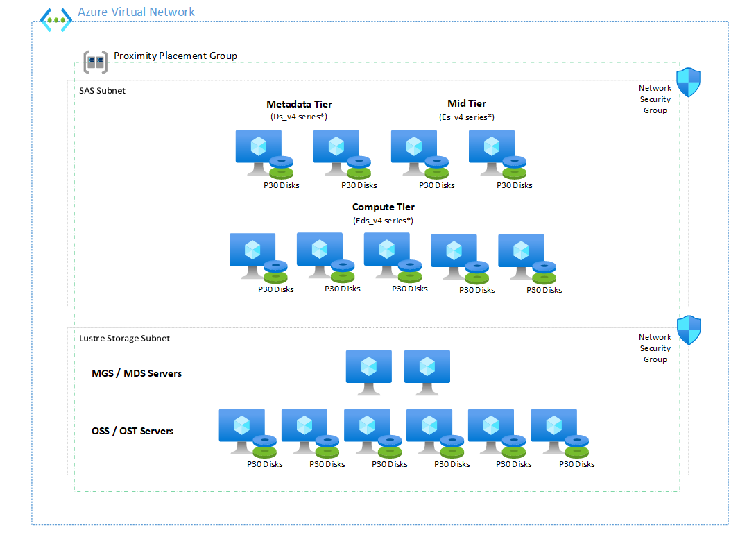Click Network Security Group text in SAS Subnet
The image size is (756, 546).
[655, 99]
